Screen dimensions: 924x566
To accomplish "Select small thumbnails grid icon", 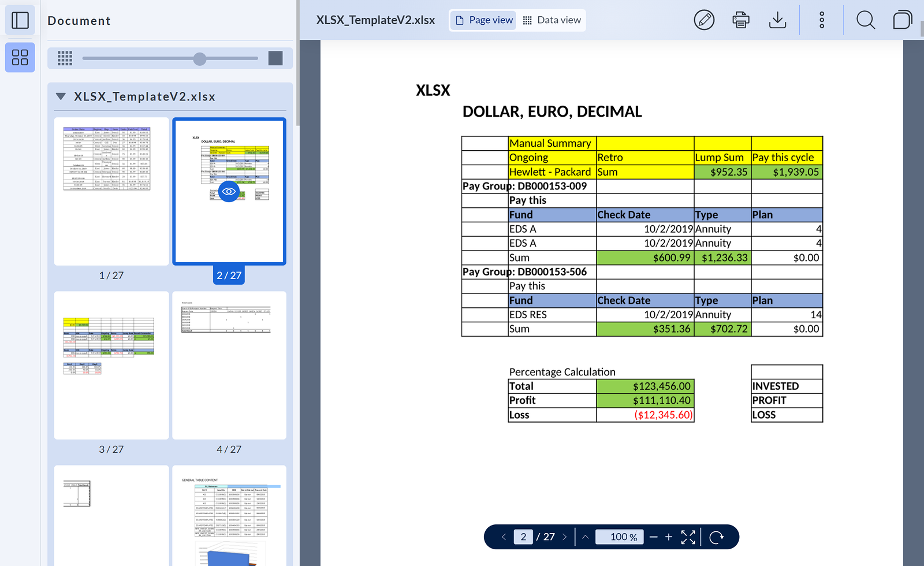I will [x=65, y=58].
